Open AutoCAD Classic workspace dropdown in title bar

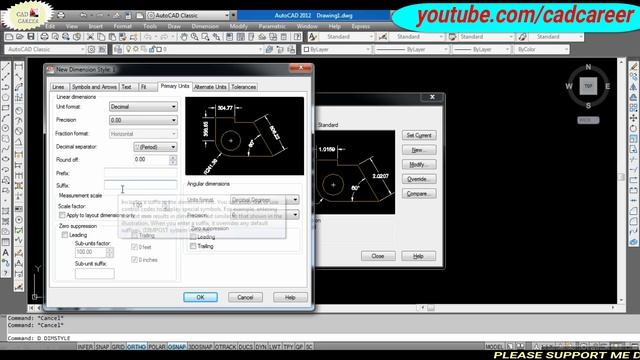click(x=188, y=16)
